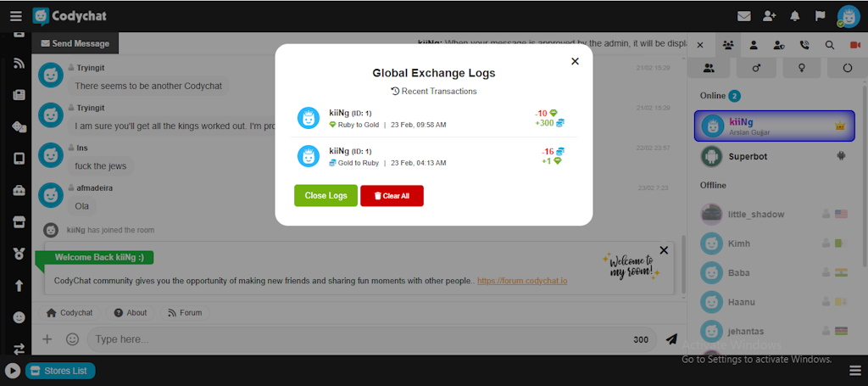
Task: Switch to the staff user-shield tab
Action: [x=779, y=46]
